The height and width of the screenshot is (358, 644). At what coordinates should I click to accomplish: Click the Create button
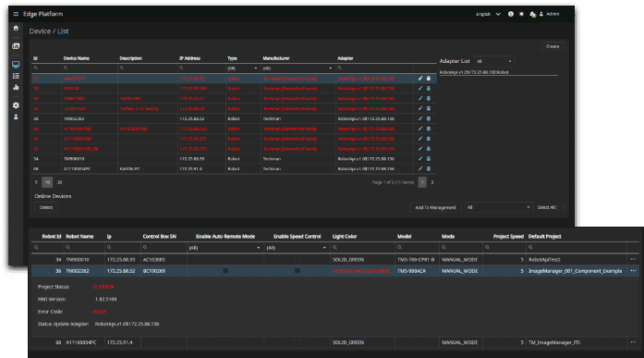click(553, 46)
